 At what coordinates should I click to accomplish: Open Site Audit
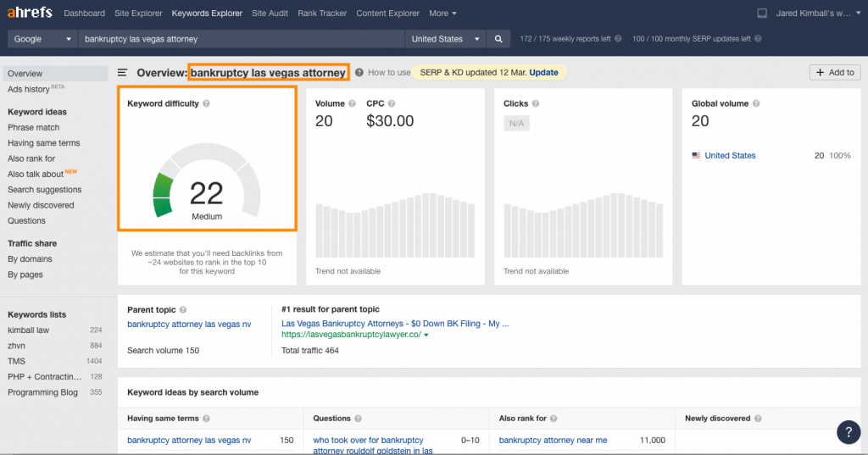[x=270, y=14]
